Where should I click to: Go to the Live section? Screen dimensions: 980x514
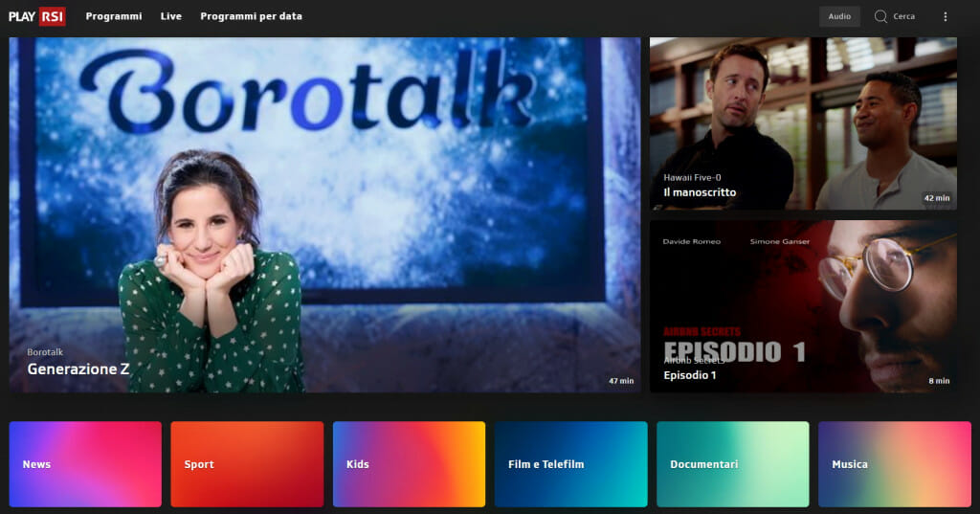click(x=170, y=16)
